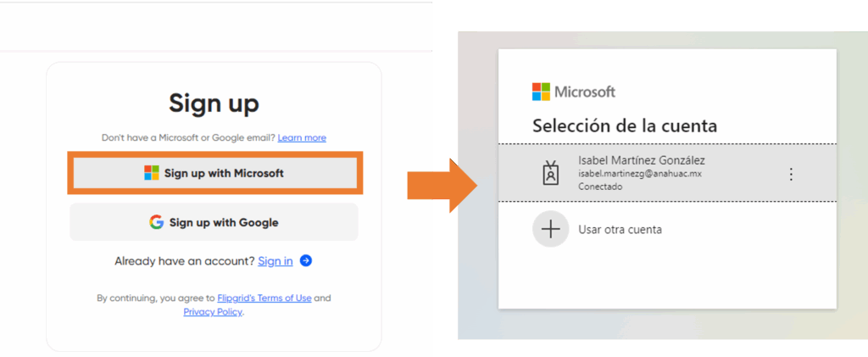Follow the Sign in link

[275, 261]
